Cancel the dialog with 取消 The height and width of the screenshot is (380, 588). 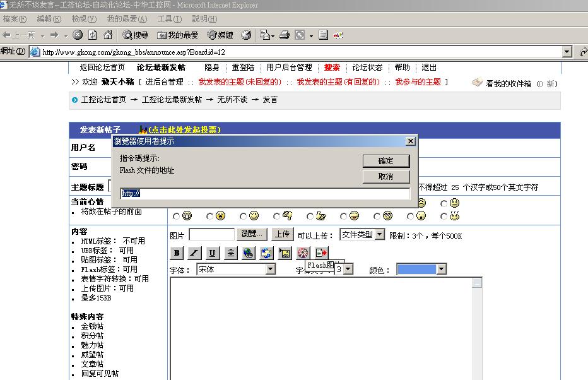[386, 176]
